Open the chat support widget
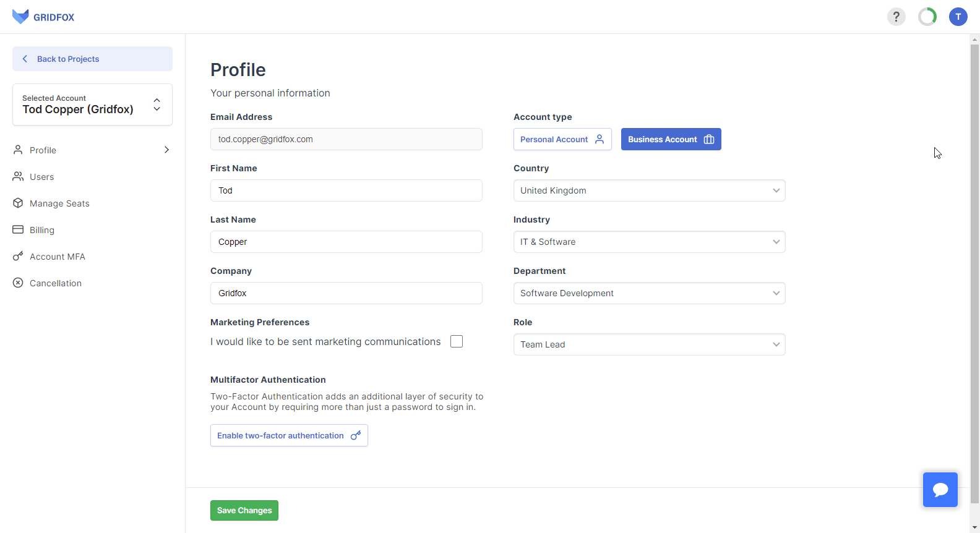This screenshot has width=980, height=533. pyautogui.click(x=940, y=490)
